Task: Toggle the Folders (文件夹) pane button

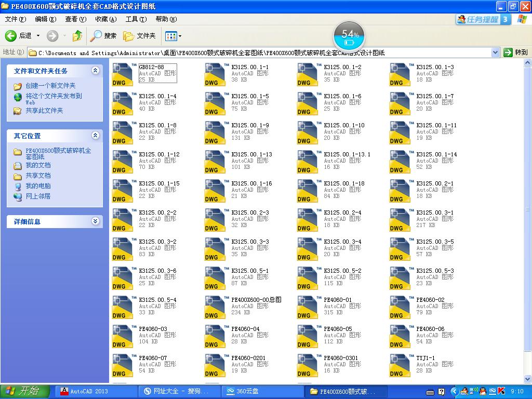Action: [139, 36]
